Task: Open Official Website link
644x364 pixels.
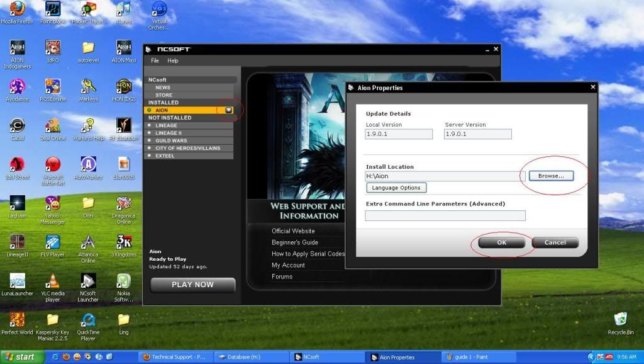Action: pos(293,231)
